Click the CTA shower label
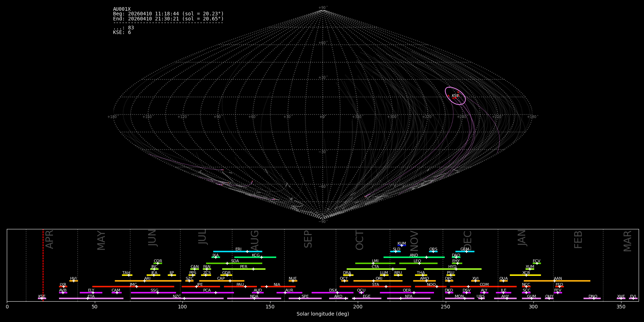 pos(375,267)
